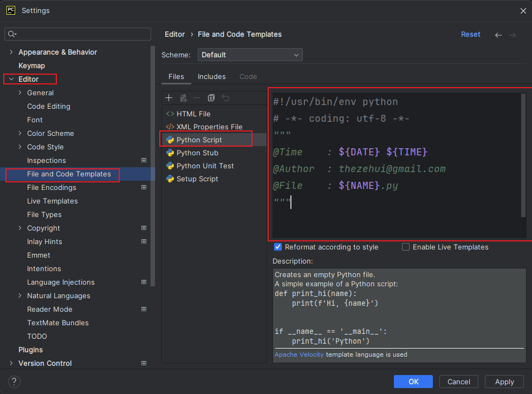Click the Create Template plus icon
Viewport: 532px width, 394px height.
(x=169, y=98)
